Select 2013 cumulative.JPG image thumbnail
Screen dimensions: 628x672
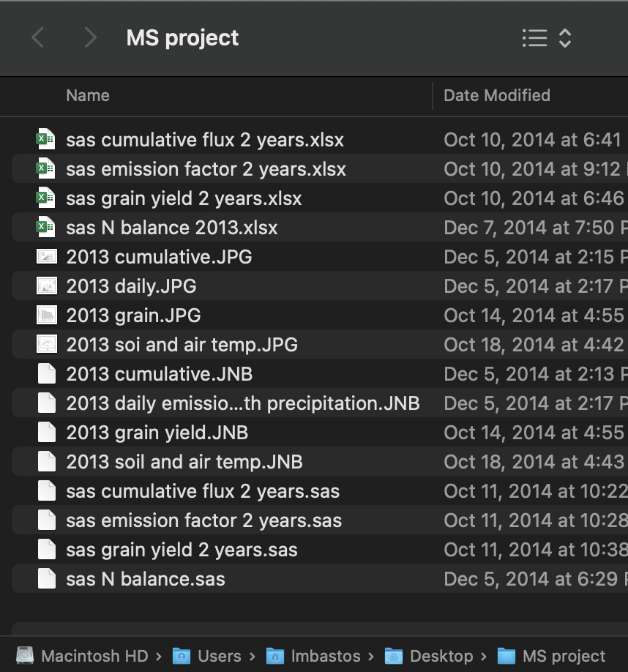click(x=46, y=257)
